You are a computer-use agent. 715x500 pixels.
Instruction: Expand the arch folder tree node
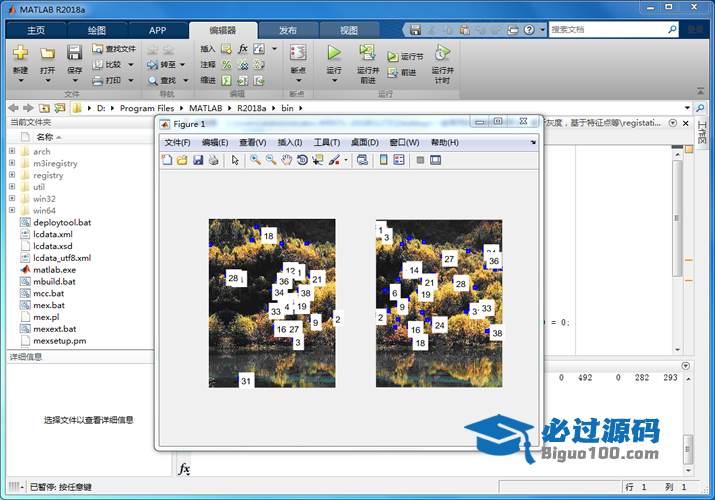[x=12, y=152]
